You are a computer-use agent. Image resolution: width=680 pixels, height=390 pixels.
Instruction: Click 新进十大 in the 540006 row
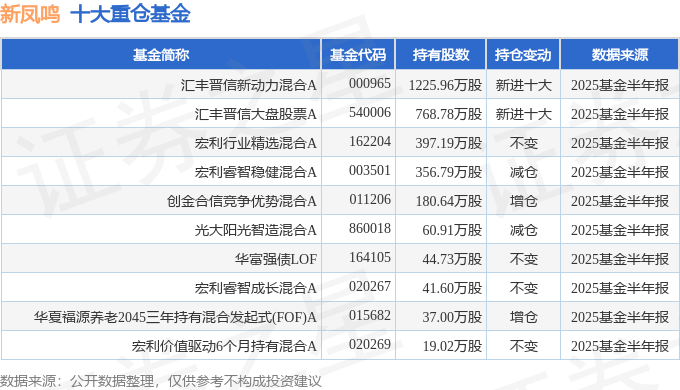523,114
